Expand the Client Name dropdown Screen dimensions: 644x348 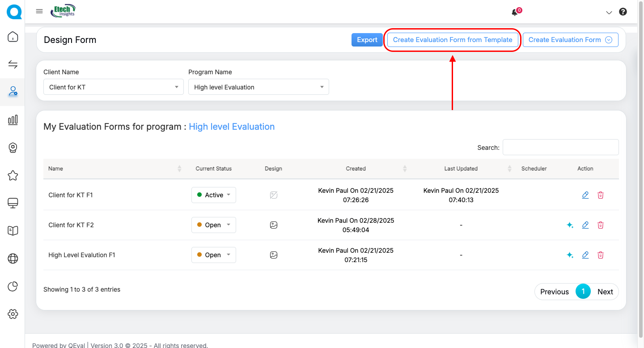pos(113,87)
